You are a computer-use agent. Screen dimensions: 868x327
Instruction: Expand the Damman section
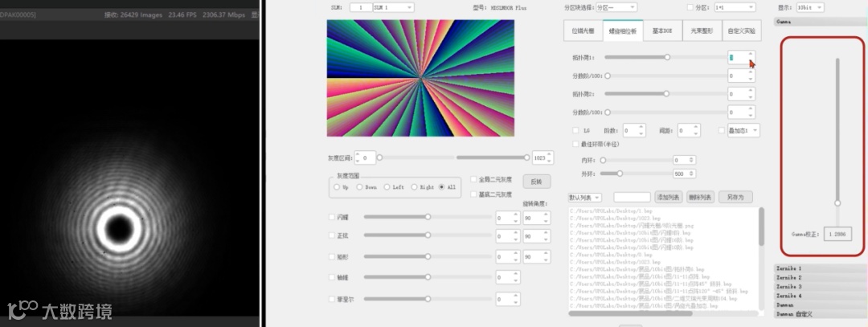coord(819,305)
